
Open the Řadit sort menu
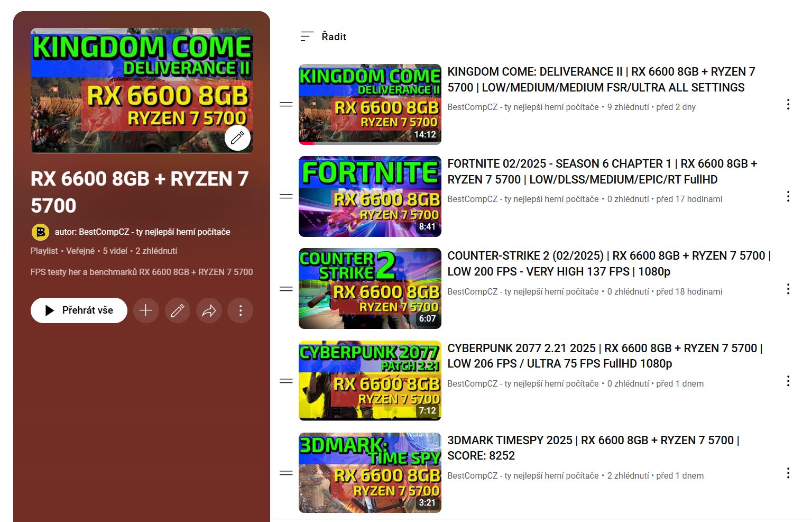pos(324,36)
